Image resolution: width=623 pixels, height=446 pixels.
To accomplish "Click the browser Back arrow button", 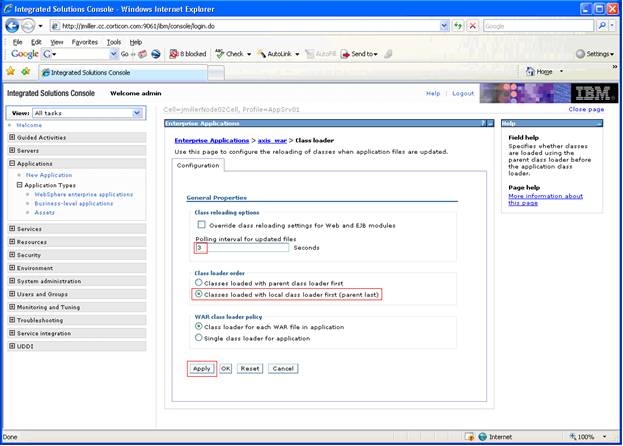I will click(x=12, y=26).
